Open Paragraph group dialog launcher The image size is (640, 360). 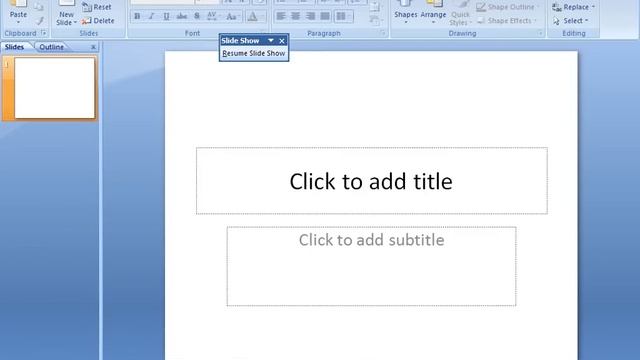382,33
